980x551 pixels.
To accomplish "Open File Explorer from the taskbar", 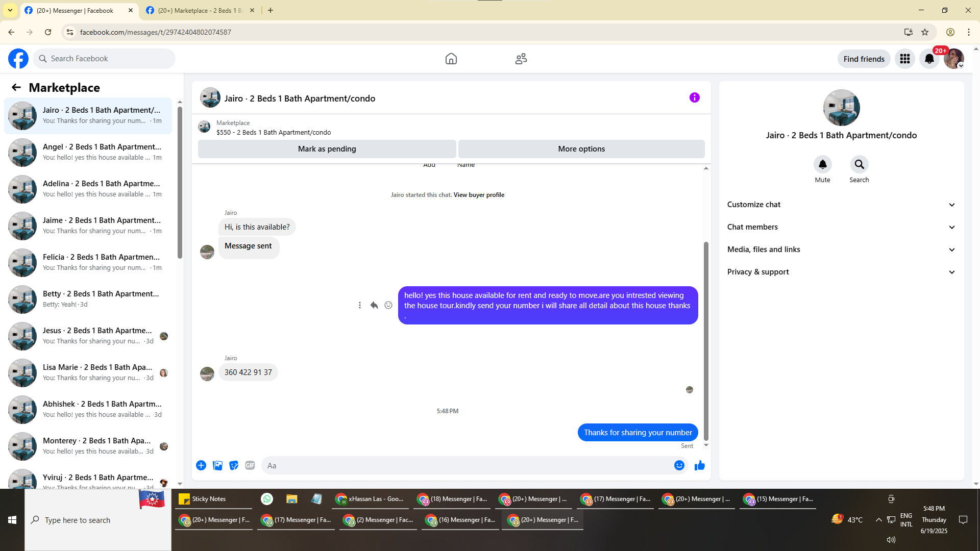I will point(292,499).
